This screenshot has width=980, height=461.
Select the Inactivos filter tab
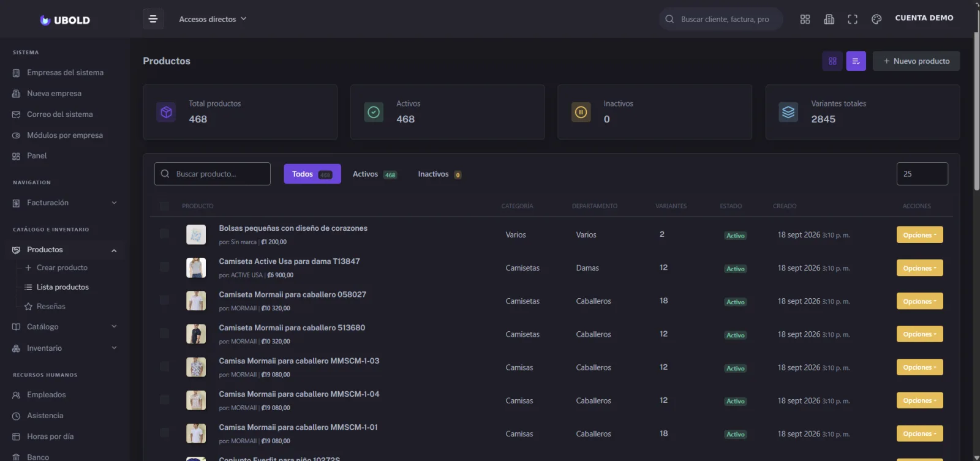pos(440,174)
